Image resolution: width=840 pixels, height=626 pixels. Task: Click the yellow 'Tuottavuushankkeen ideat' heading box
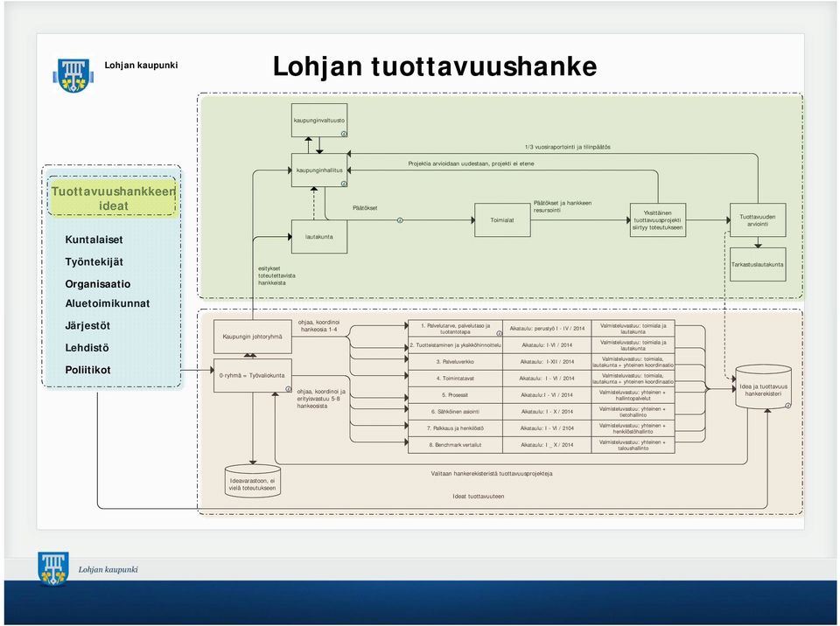(113, 198)
